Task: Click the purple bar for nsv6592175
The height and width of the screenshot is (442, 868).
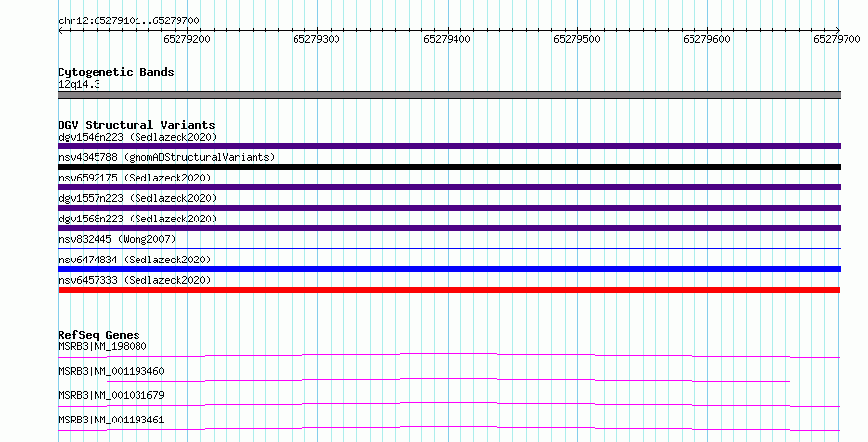Action: pos(449,187)
